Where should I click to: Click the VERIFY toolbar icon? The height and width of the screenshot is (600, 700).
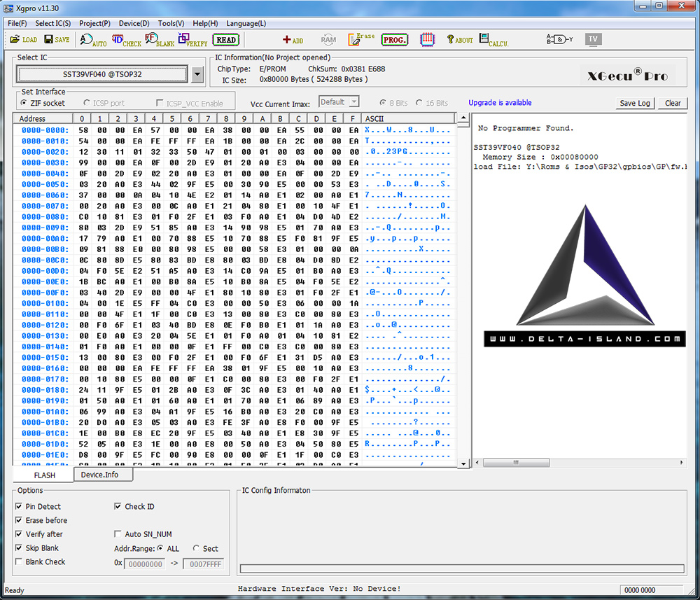coord(192,41)
